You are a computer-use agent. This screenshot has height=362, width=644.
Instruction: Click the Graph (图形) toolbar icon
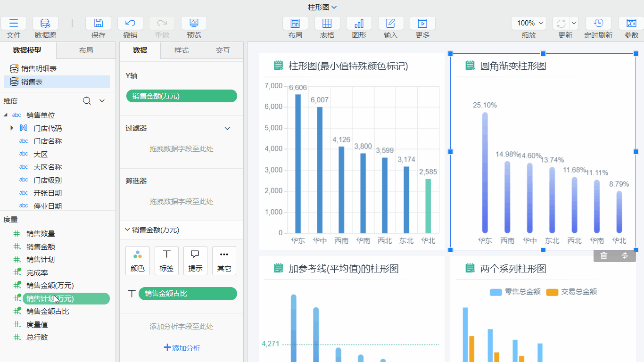(x=359, y=24)
